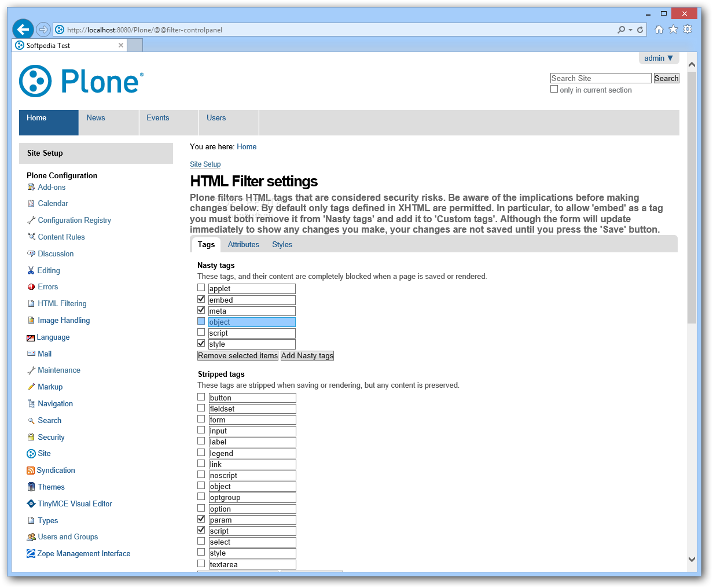
Task: Click the Add Nasty tags button
Action: [x=307, y=356]
